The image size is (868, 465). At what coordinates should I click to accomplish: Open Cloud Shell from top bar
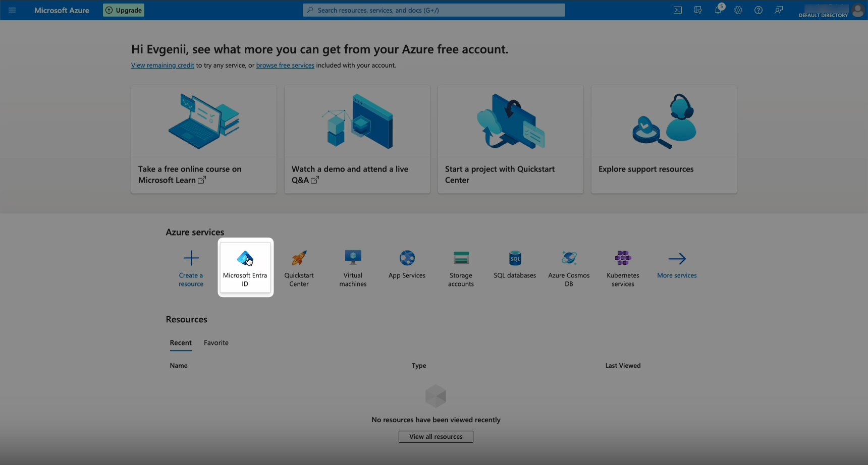coord(678,10)
